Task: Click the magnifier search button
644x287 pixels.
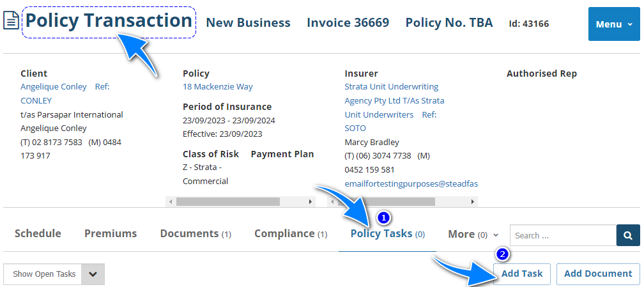Action: 628,235
